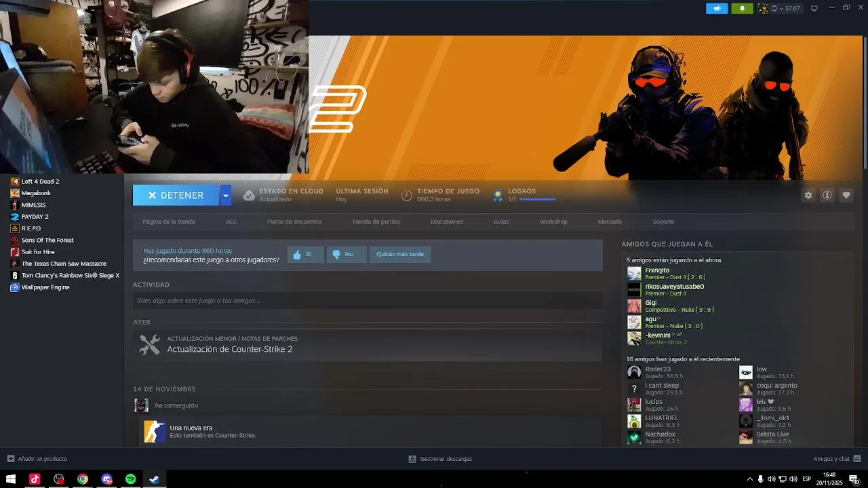868x488 pixels.
Task: Click the No thumbs-down button
Action: (x=347, y=254)
